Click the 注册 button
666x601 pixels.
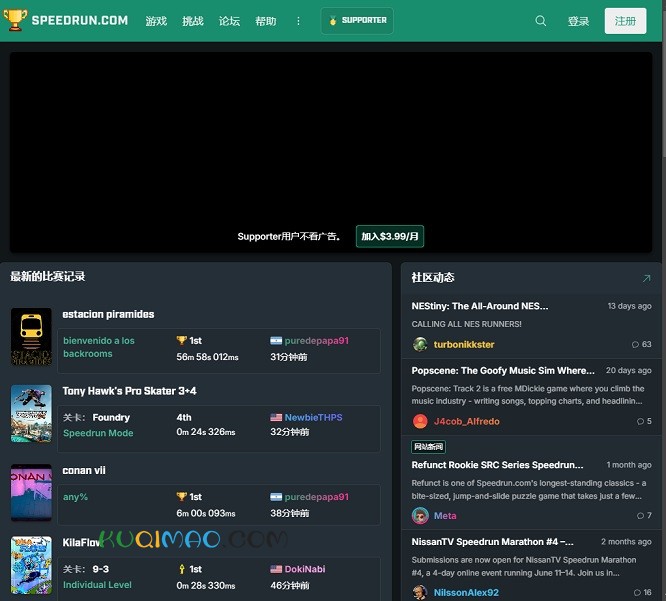tap(625, 21)
